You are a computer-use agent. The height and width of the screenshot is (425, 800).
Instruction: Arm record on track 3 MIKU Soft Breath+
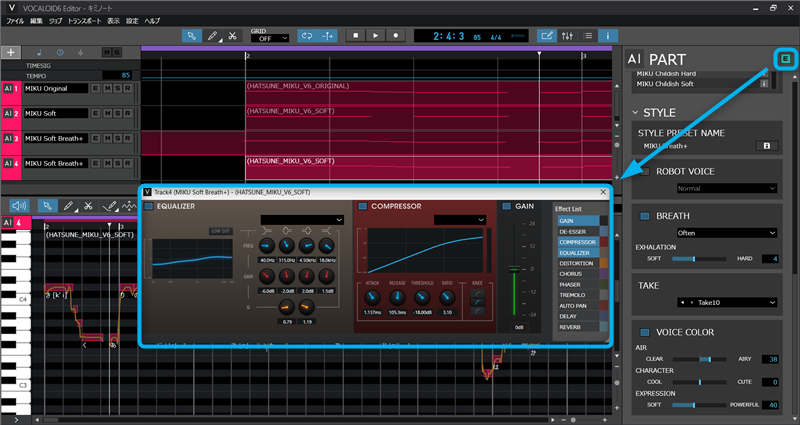pos(128,138)
